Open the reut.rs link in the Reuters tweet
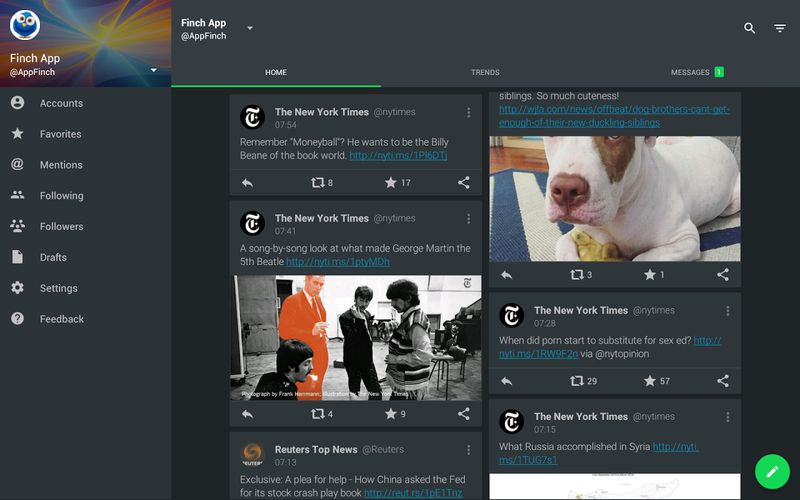Viewport: 800px width, 500px height. point(413,493)
